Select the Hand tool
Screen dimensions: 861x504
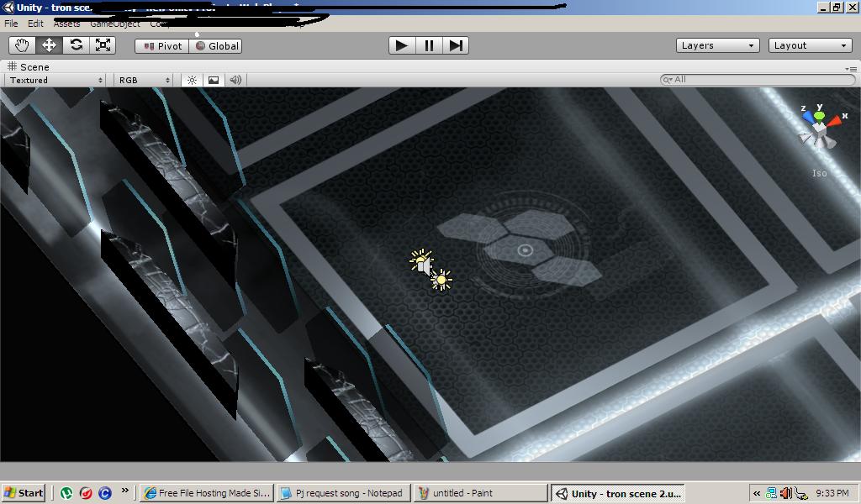(x=22, y=45)
